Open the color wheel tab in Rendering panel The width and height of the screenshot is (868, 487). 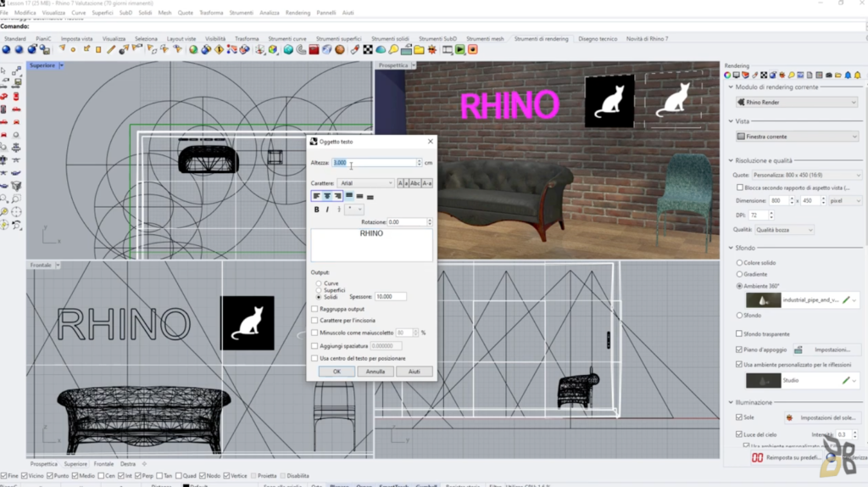727,75
